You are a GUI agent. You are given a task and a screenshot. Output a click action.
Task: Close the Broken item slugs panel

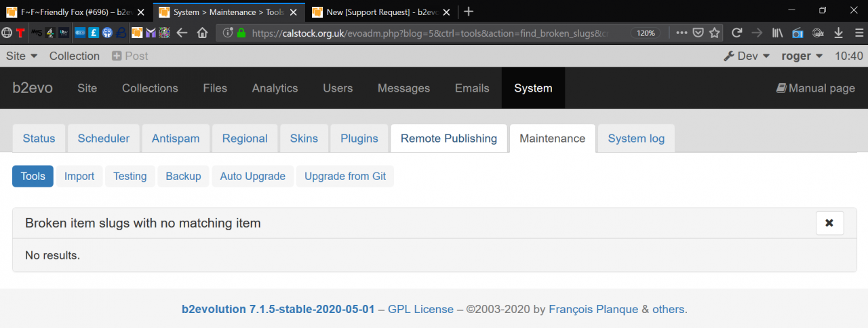click(829, 223)
